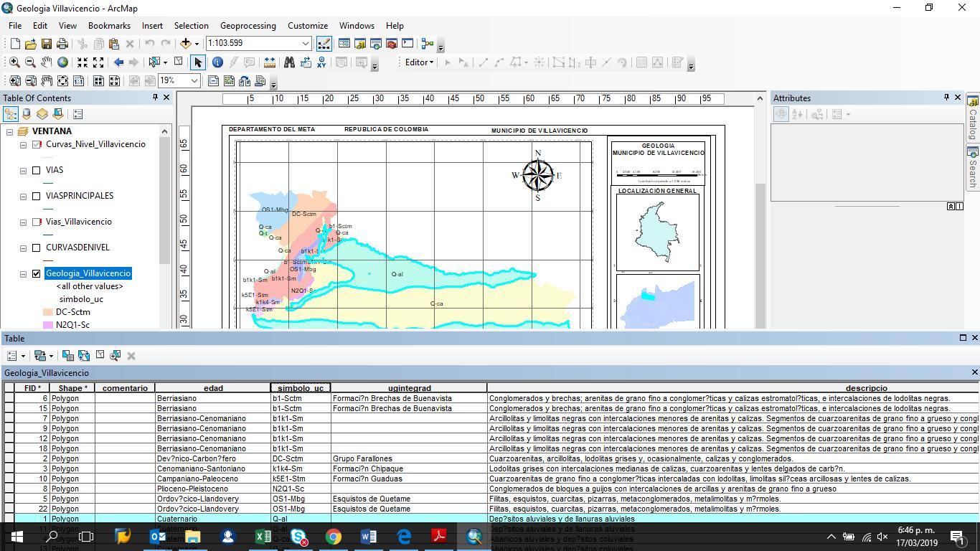Open the Editor toolbar menu

click(419, 62)
